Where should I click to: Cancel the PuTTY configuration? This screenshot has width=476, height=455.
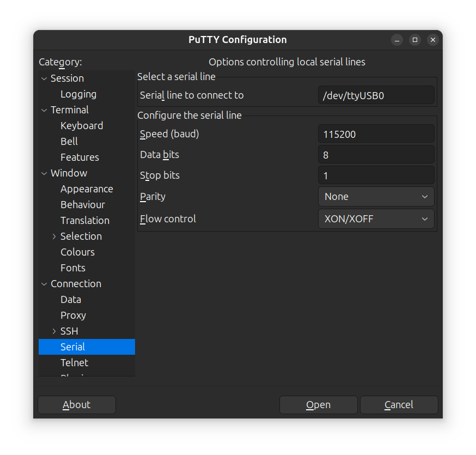(x=399, y=405)
